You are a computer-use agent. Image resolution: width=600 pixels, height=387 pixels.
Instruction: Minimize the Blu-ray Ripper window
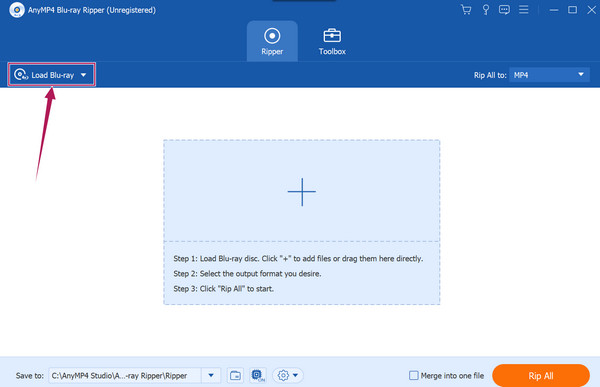554,10
